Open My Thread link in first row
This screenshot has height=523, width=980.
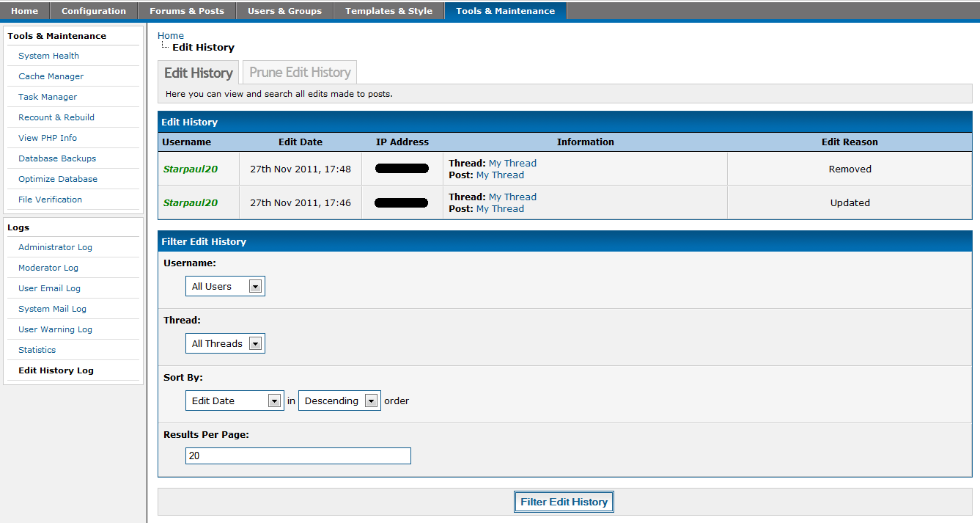click(512, 164)
